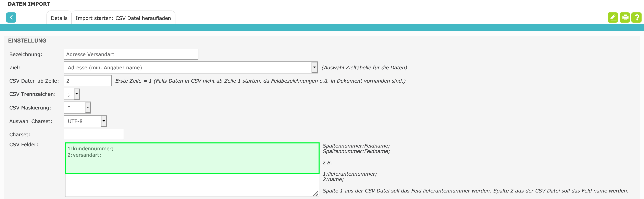Click the green printer icon
Viewport: 644px width, 199px height.
[624, 17]
